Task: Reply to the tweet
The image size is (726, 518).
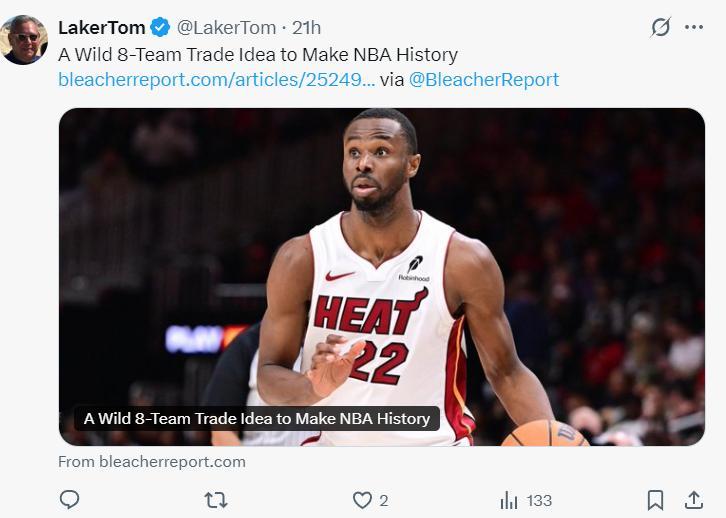Action: click(x=69, y=500)
